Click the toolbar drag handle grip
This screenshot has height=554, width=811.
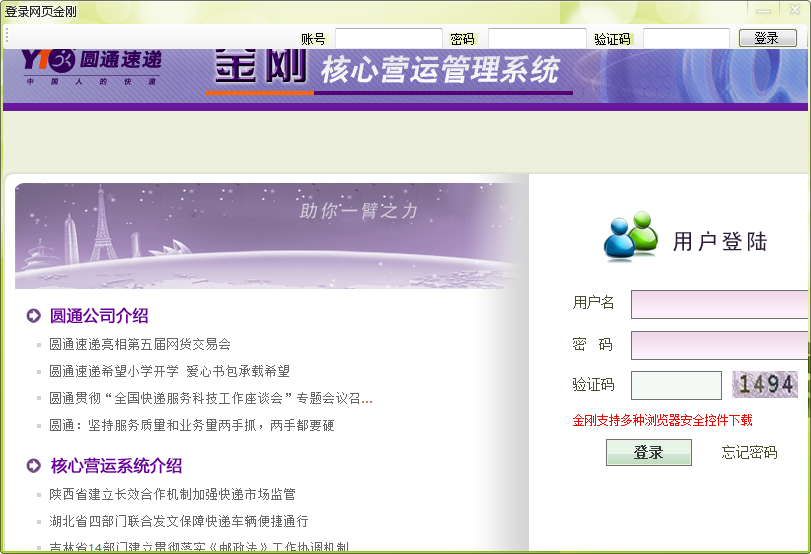7,36
